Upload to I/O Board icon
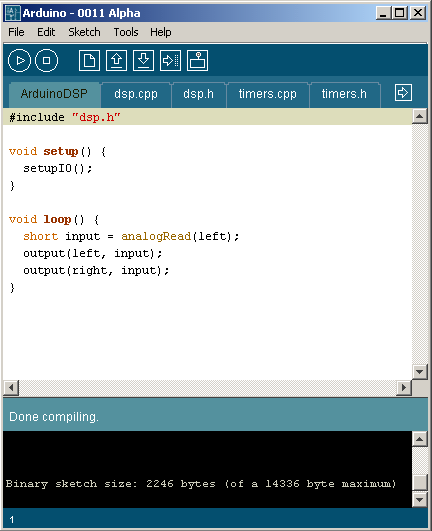Screen dimensions: 432x531 coord(170,61)
